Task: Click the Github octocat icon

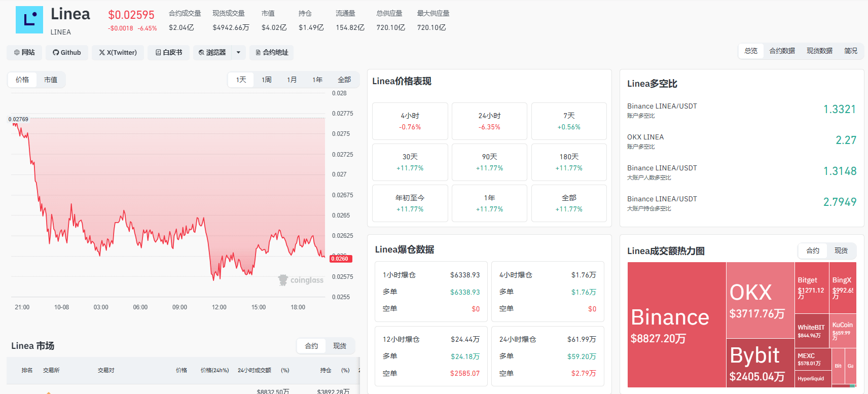Action: 56,53
